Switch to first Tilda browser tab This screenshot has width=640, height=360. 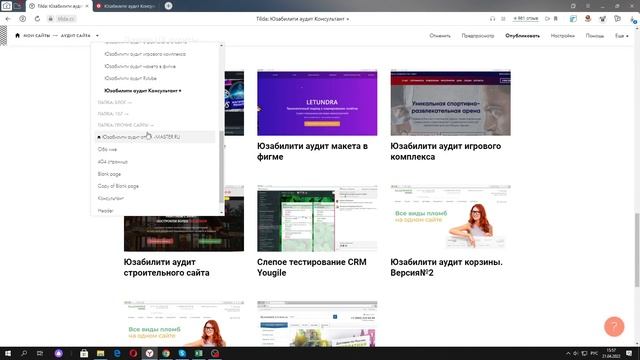[59, 6]
